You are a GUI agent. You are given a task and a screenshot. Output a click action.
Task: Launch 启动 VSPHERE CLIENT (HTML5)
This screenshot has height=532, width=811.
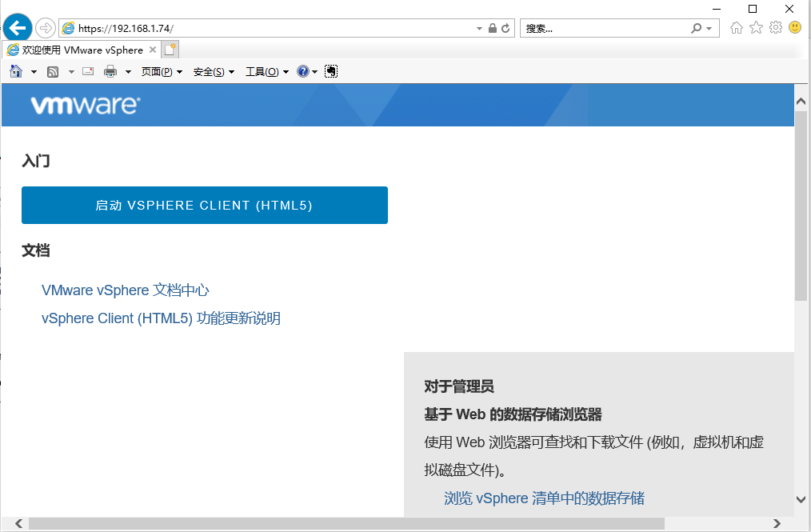tap(204, 205)
